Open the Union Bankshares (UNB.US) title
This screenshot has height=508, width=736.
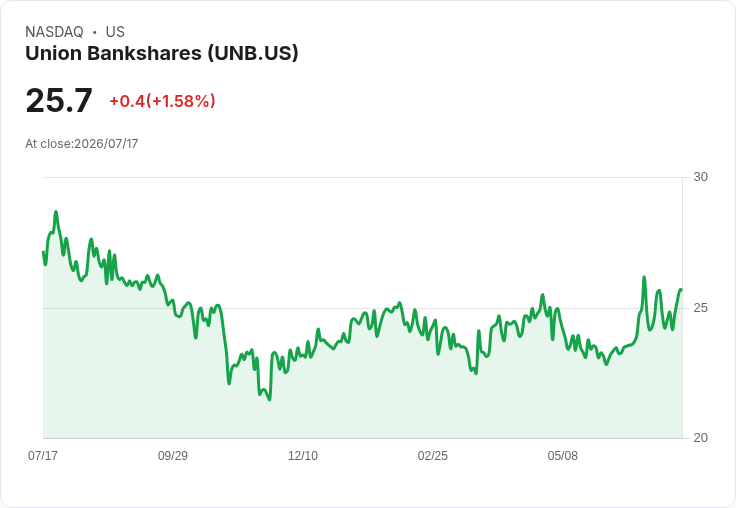(x=162, y=53)
